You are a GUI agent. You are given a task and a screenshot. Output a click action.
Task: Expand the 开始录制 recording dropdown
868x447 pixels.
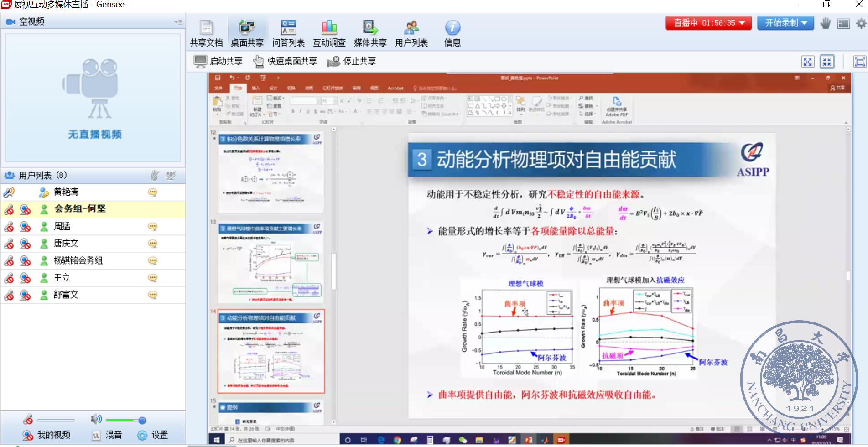[x=804, y=23]
